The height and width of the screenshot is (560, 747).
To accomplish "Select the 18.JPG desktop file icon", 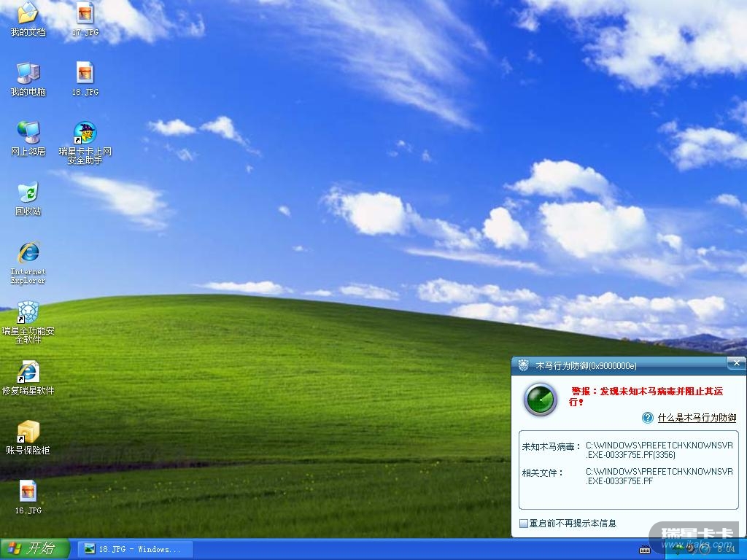I will point(85,79).
